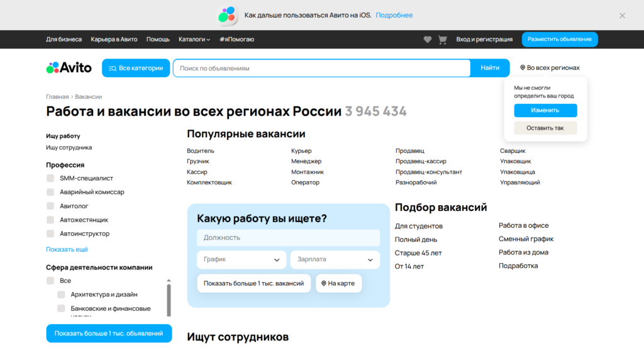Open Менеджер vacancy link
The image size is (644, 350).
tap(306, 161)
